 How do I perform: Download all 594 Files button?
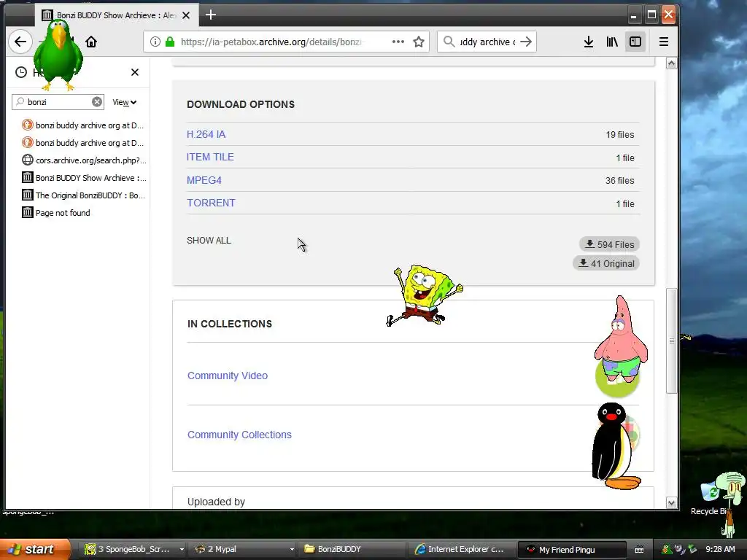coord(609,244)
